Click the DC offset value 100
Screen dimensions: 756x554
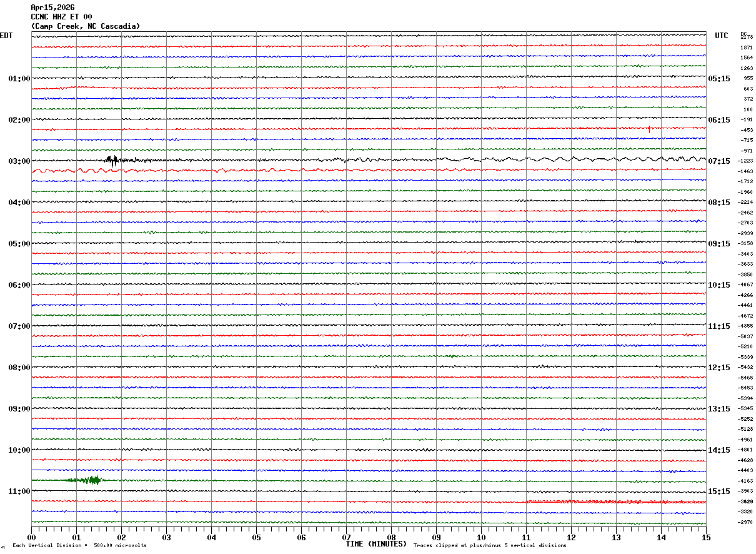(x=747, y=109)
